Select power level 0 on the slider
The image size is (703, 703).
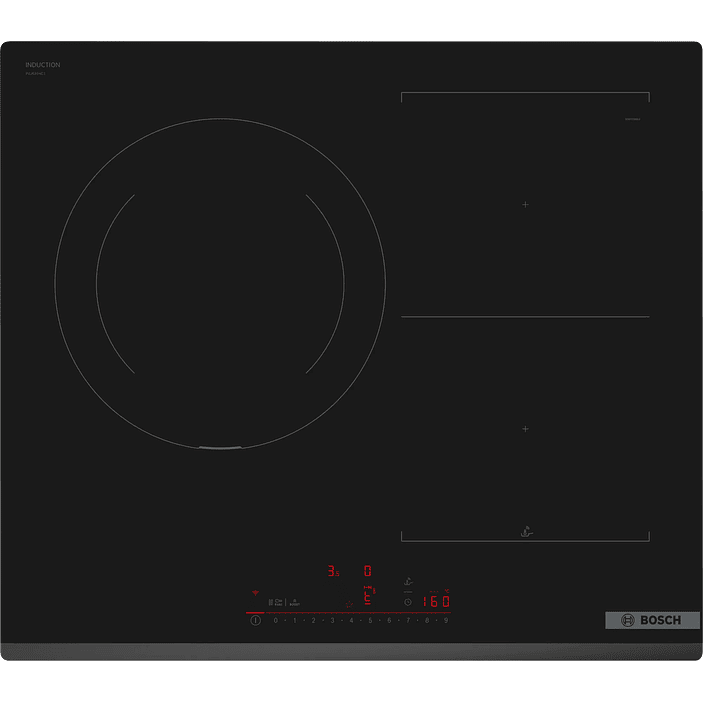[x=275, y=621]
